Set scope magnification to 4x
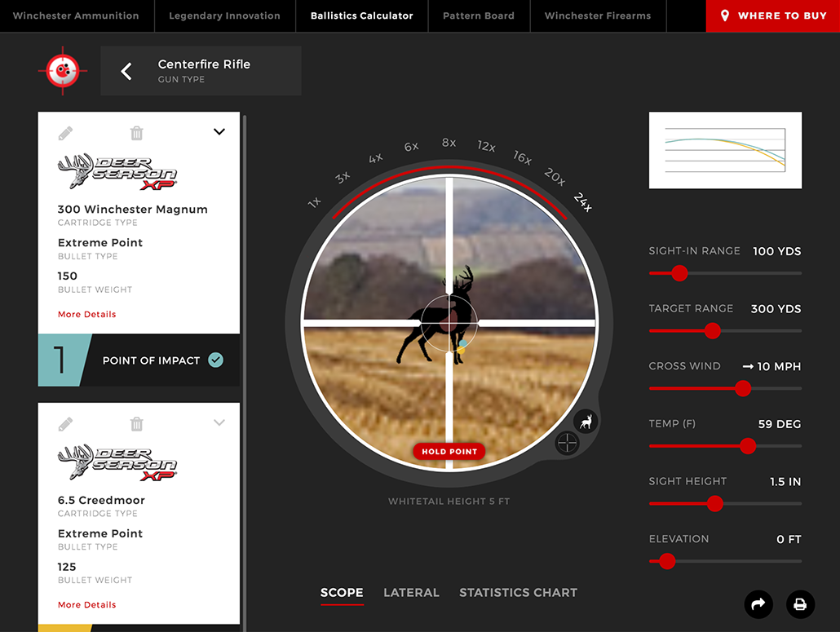Viewport: 840px width, 632px height. [375, 158]
